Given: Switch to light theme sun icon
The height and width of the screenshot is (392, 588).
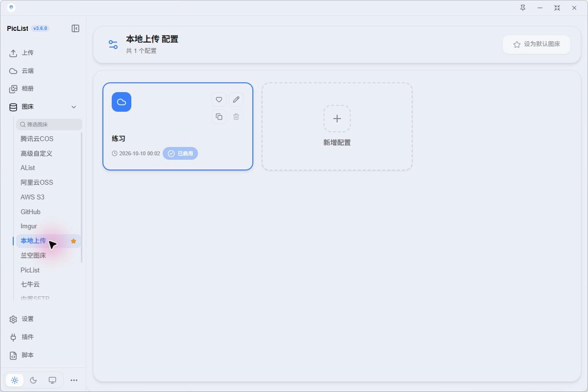Looking at the screenshot, I should click(x=15, y=380).
